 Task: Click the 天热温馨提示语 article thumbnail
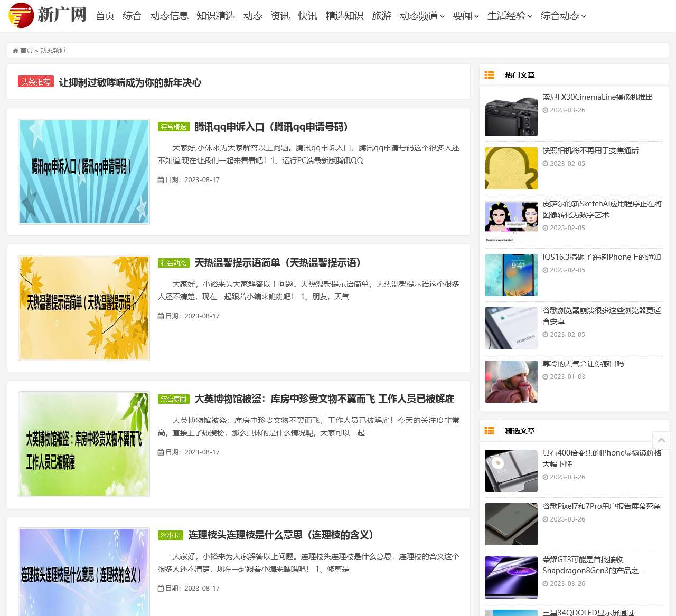pyautogui.click(x=84, y=308)
